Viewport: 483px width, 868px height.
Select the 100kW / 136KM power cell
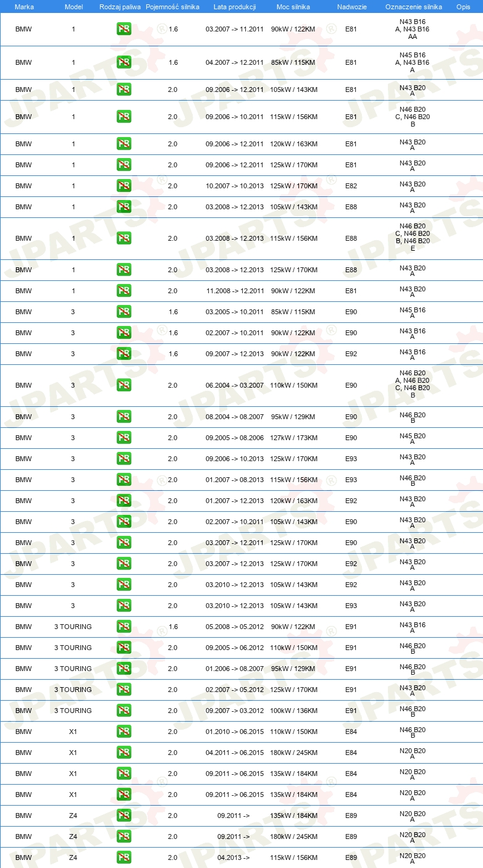(293, 711)
